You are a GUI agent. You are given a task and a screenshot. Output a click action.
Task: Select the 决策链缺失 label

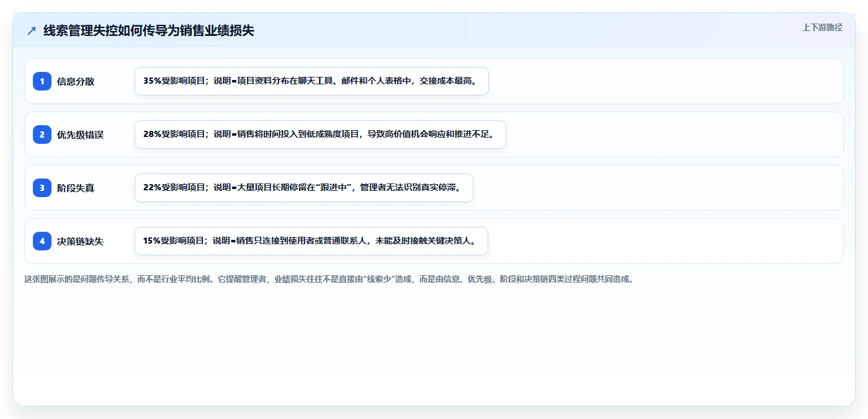(x=81, y=241)
